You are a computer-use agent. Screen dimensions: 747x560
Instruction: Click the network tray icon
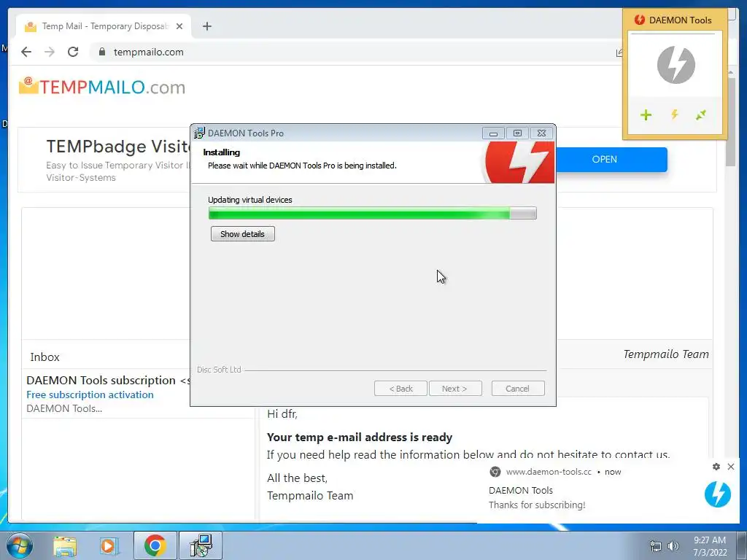[656, 546]
